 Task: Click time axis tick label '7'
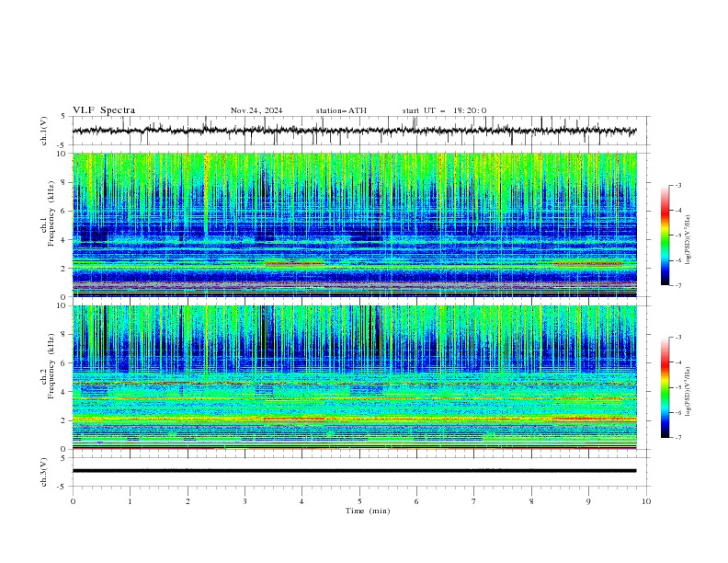474,501
